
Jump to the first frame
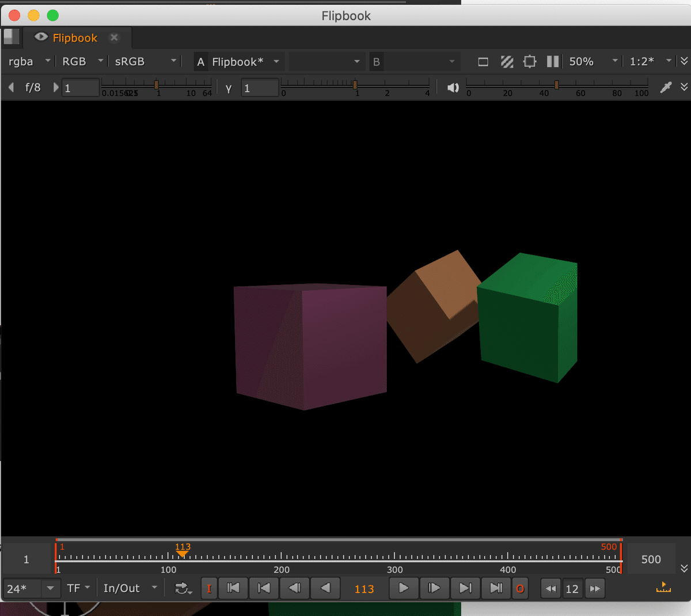(x=233, y=588)
